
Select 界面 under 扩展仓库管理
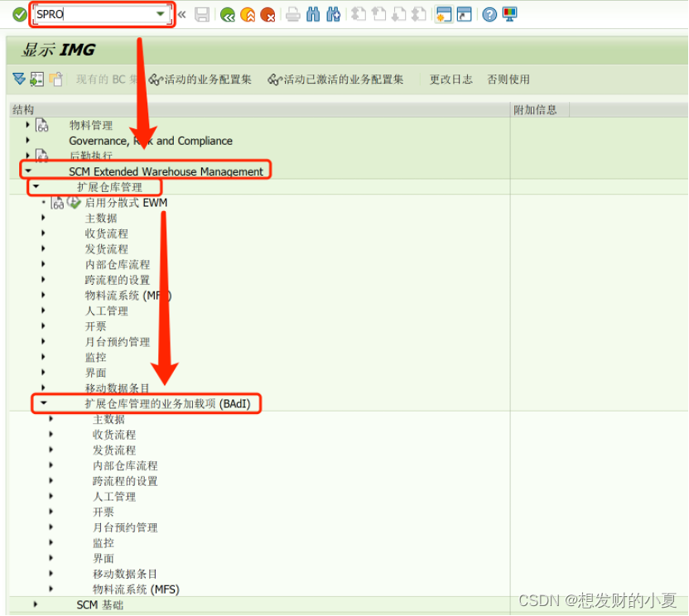(x=96, y=373)
